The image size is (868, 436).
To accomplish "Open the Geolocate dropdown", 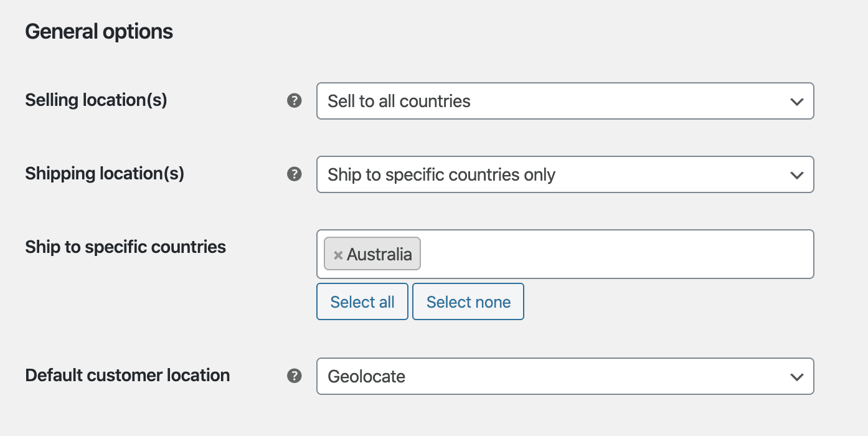I will pos(564,376).
